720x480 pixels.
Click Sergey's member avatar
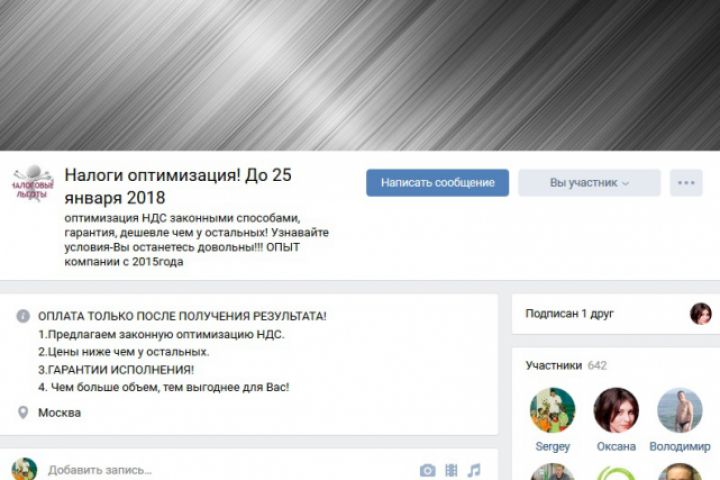[552, 410]
